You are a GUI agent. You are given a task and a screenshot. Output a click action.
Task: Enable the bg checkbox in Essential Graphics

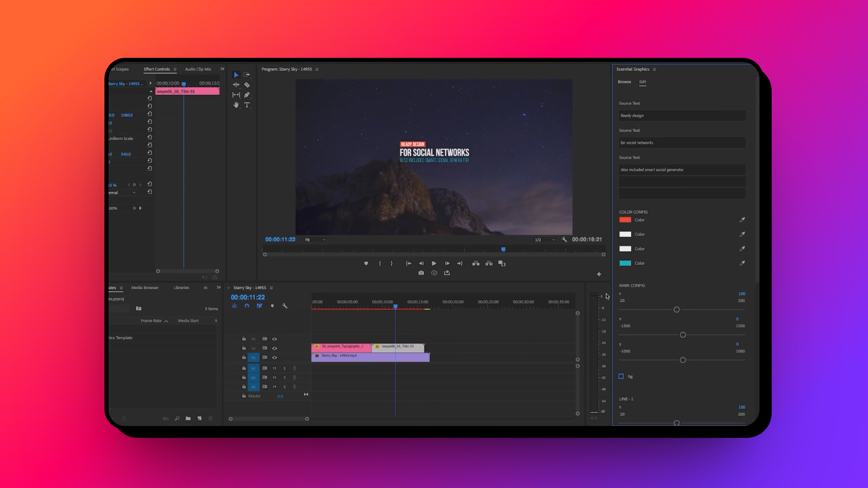point(622,376)
